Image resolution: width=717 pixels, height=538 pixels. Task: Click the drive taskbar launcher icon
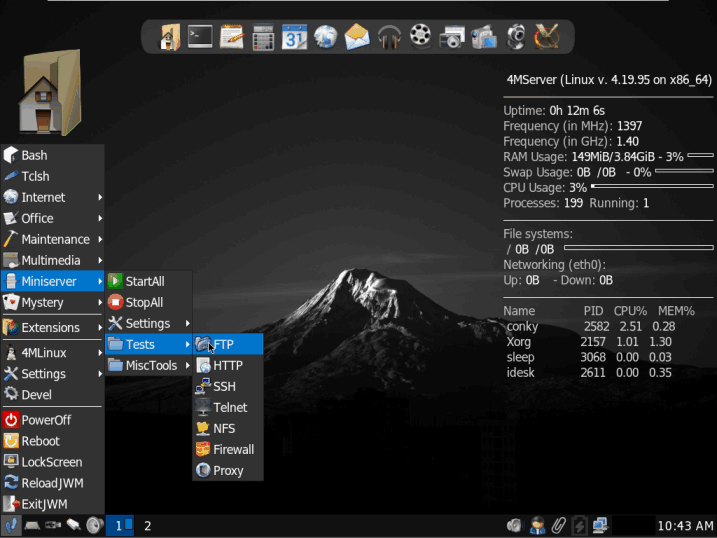pyautogui.click(x=73, y=525)
